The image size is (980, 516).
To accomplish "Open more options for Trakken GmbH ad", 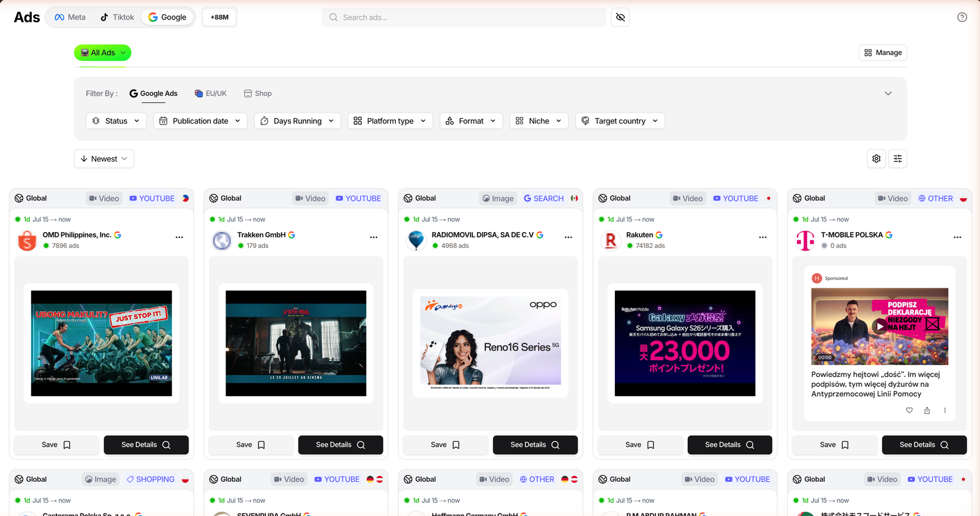I will click(x=374, y=237).
